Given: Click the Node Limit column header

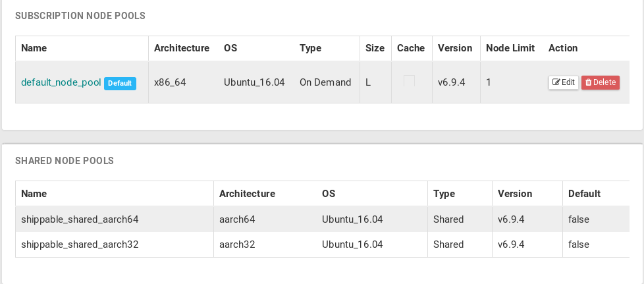Looking at the screenshot, I should coord(510,48).
